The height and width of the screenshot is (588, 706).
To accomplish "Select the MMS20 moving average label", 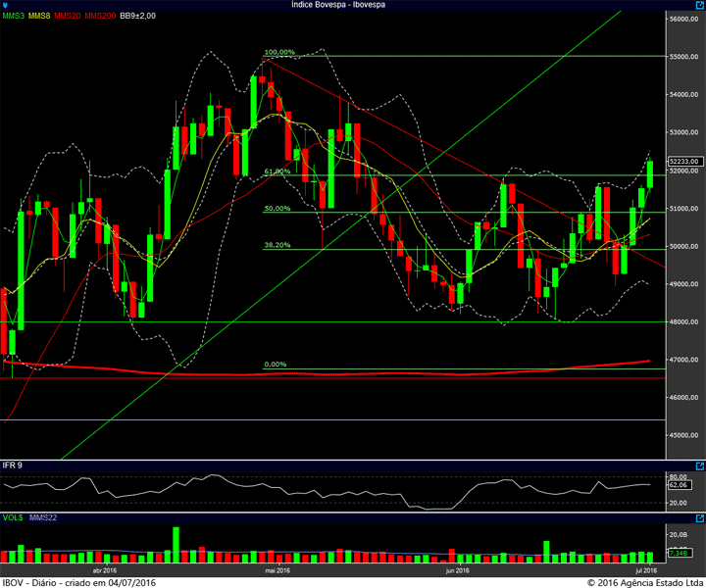I will click(68, 16).
